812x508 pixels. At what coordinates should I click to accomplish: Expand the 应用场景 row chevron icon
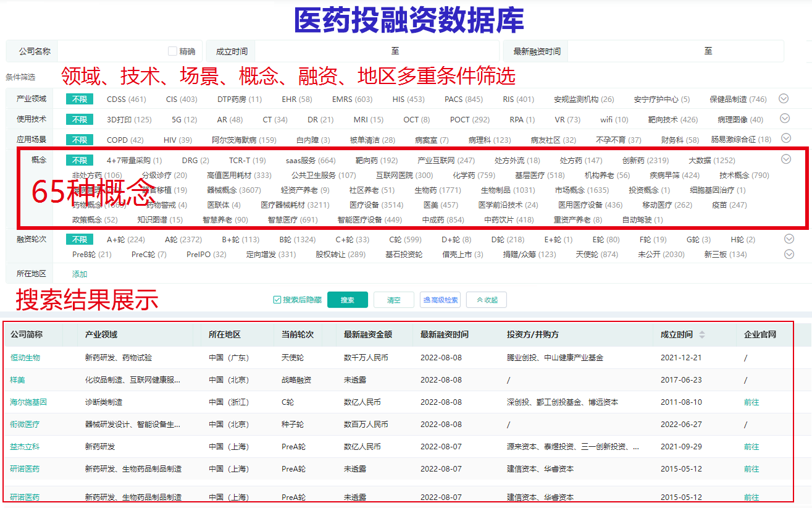[785, 138]
